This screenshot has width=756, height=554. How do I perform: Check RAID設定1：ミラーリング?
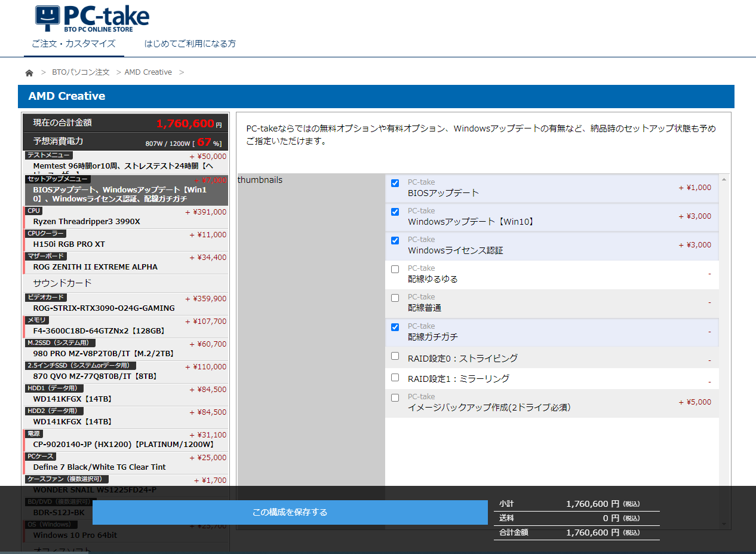(x=395, y=377)
